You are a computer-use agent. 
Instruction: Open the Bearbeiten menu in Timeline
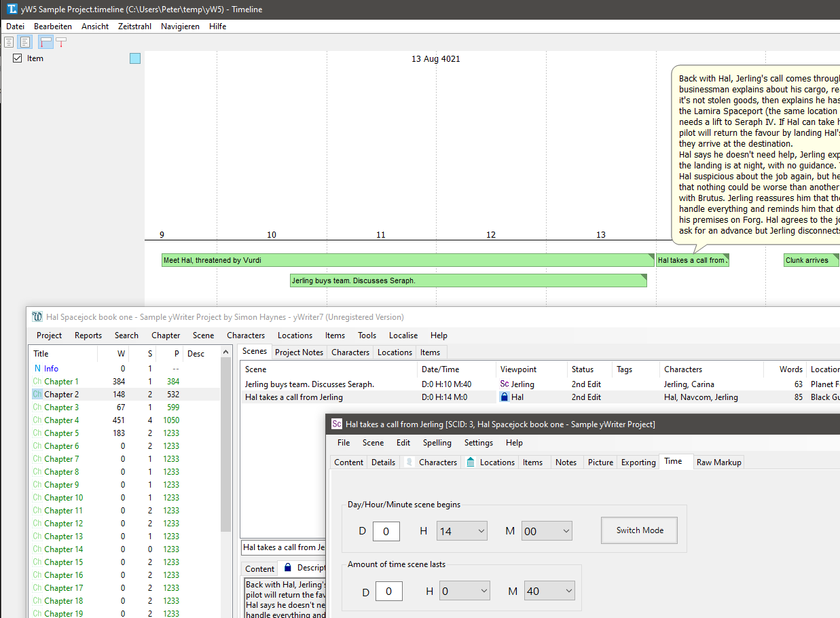point(53,26)
